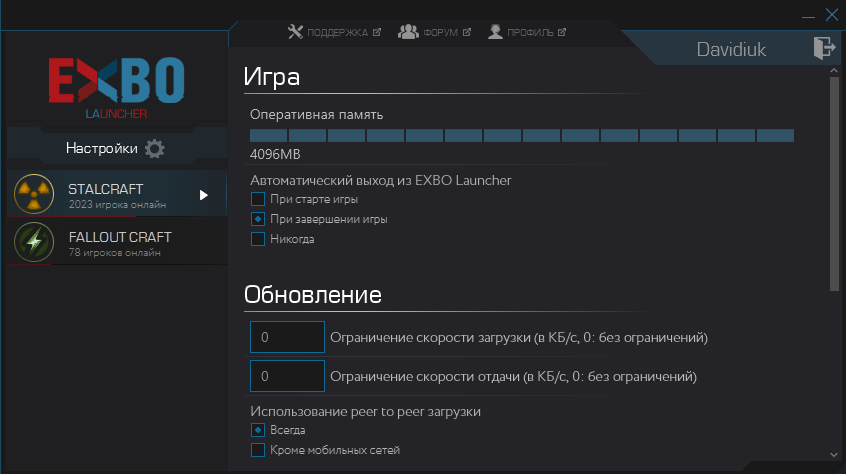Click the settings gear icon
Viewport: 846px width, 474px height.
tap(155, 148)
